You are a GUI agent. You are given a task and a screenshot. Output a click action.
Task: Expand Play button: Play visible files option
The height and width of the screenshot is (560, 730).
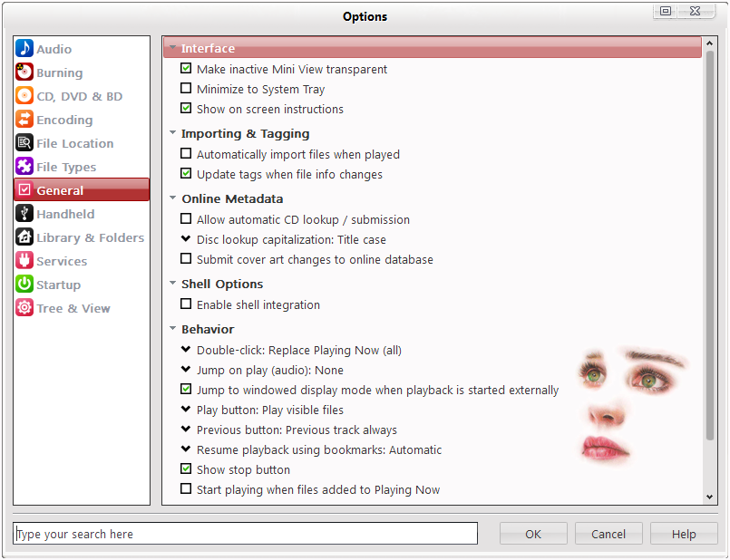click(186, 410)
